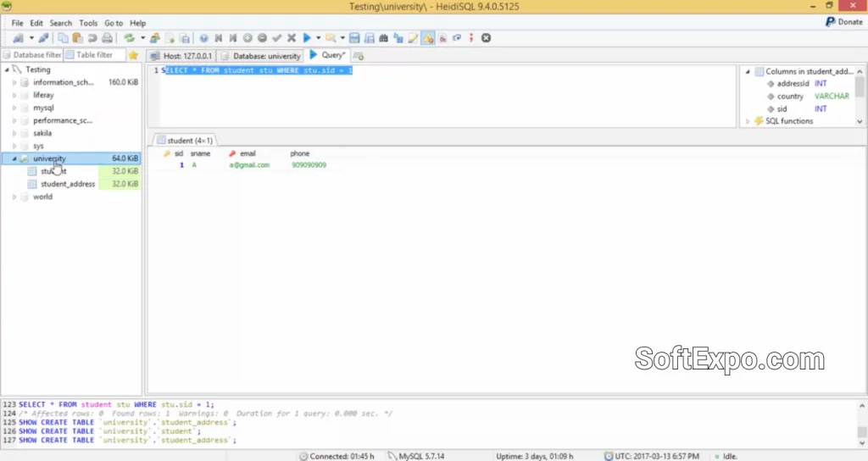This screenshot has width=868, height=461.
Task: Click the MySQL 5.7.14 status bar entry
Action: 416,456
